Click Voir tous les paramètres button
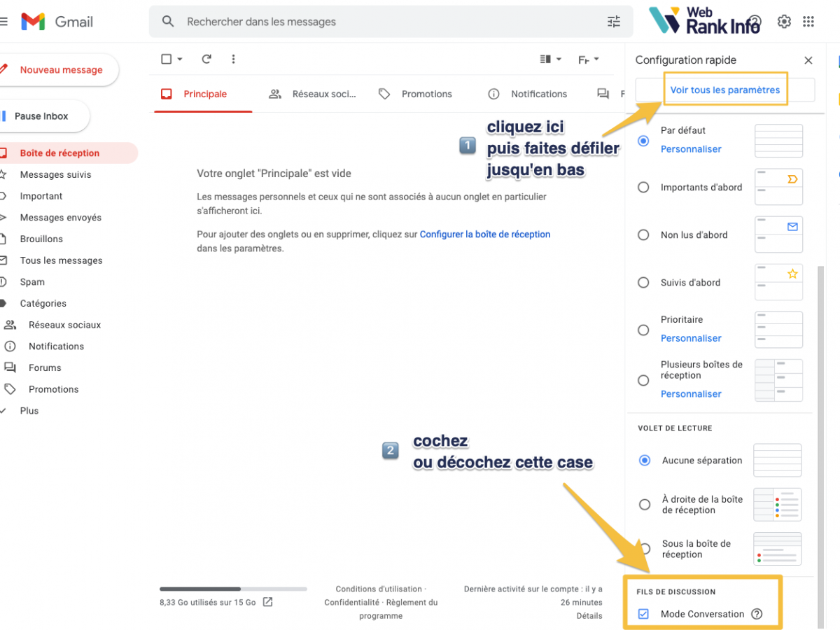Screen dimensions: 840x630 coord(724,90)
